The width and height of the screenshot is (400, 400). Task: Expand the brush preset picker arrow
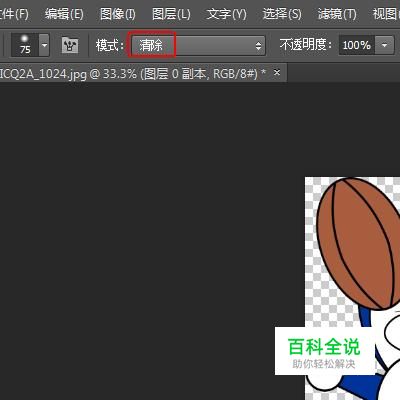pyautogui.click(x=44, y=44)
